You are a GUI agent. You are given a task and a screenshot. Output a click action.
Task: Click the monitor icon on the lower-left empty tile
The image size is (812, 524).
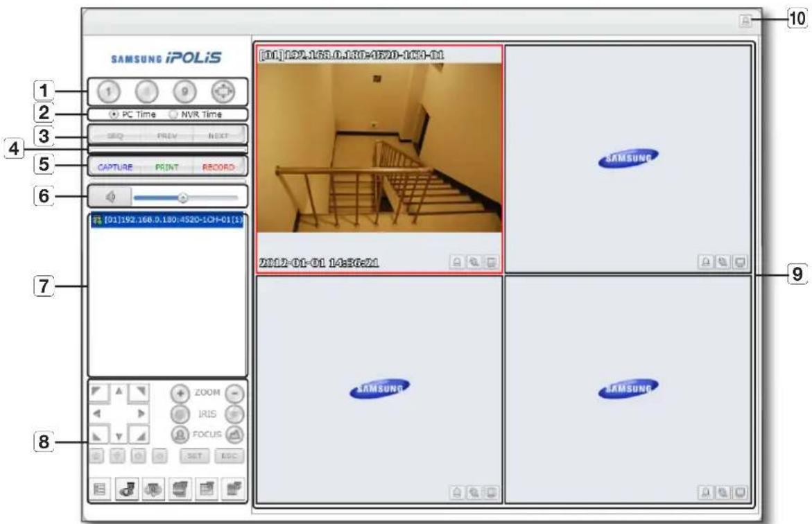click(x=491, y=492)
